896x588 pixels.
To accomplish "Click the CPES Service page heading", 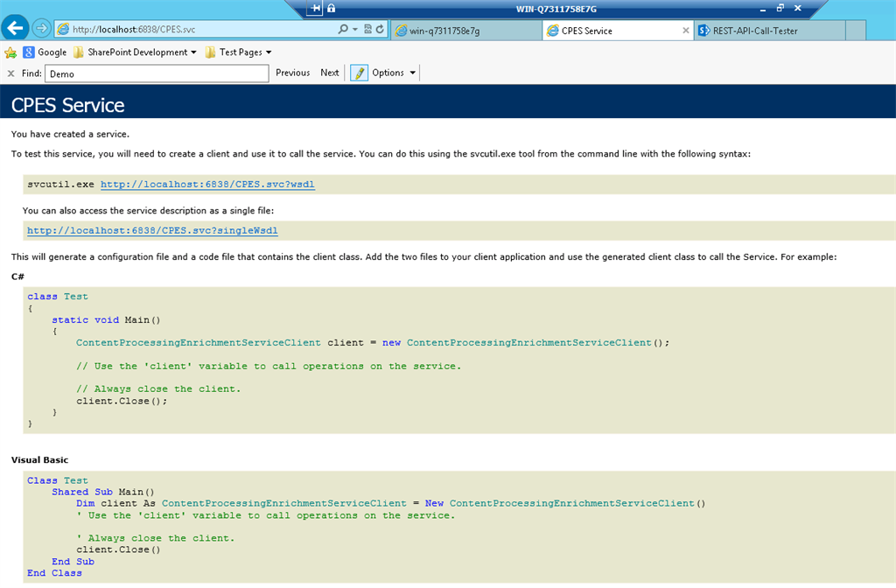I will coord(68,105).
